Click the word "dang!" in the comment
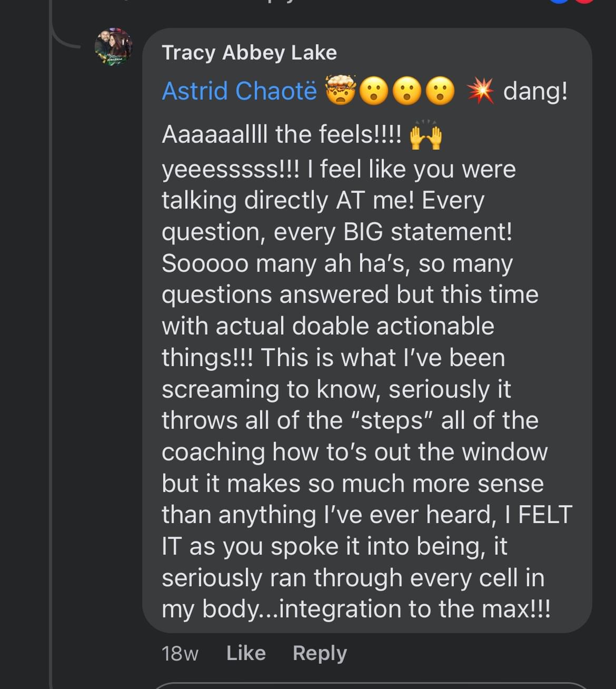The width and height of the screenshot is (616, 689). [x=535, y=91]
